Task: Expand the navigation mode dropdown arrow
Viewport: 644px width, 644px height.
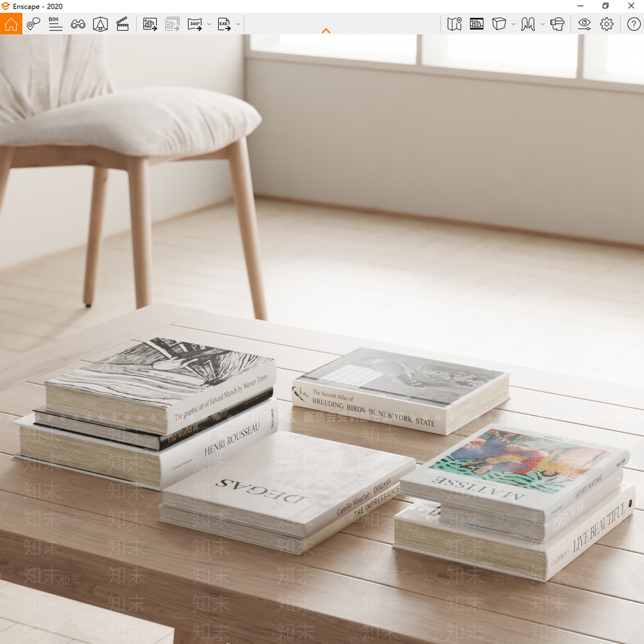Action: [543, 24]
